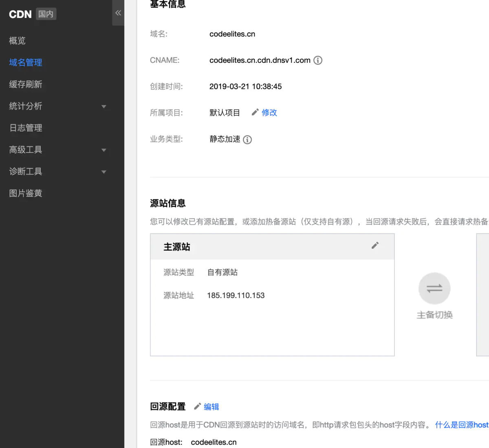Click the 主备切换 swap arrows icon

[434, 289]
